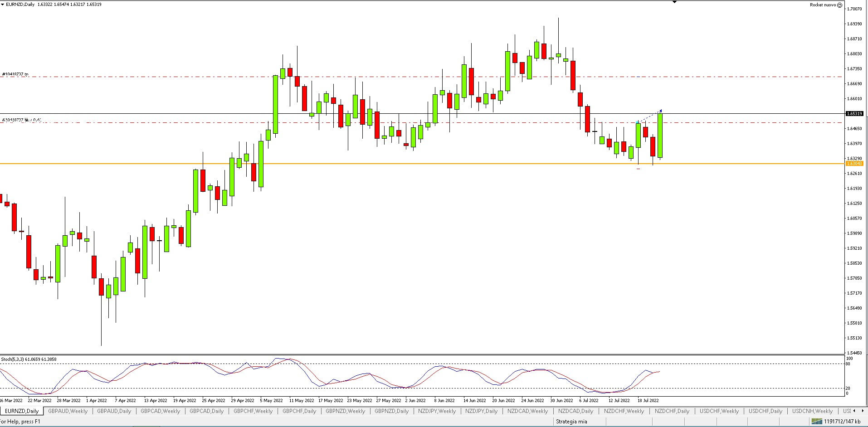Click the small red dash marker below 18 Jul candle
The height and width of the screenshot is (427, 868).
tap(638, 169)
